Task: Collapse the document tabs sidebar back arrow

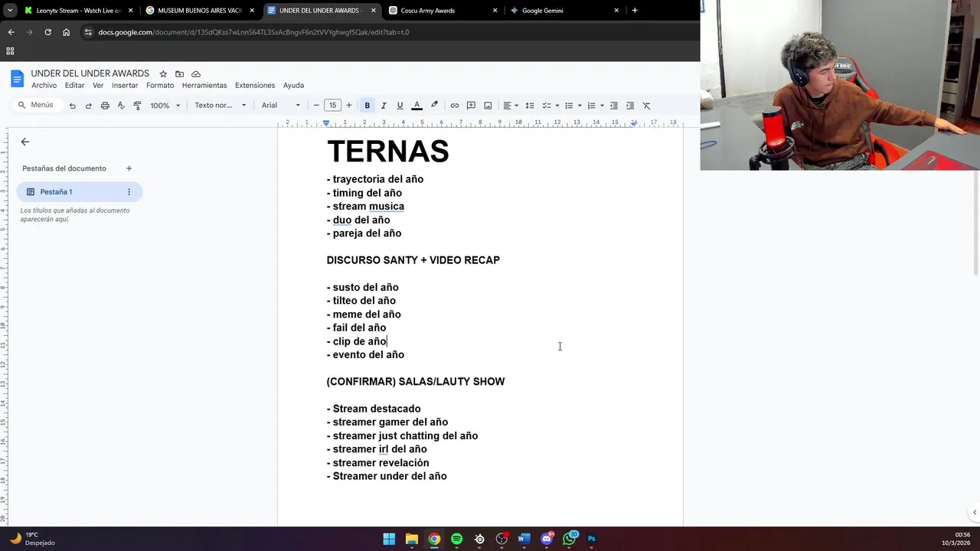Action: point(24,142)
